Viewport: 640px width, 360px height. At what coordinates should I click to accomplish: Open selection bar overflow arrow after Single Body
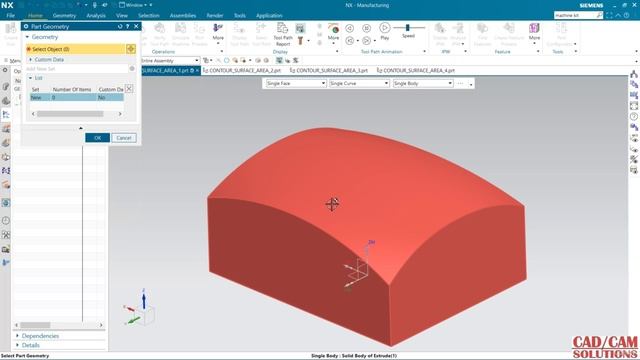pyautogui.click(x=471, y=84)
